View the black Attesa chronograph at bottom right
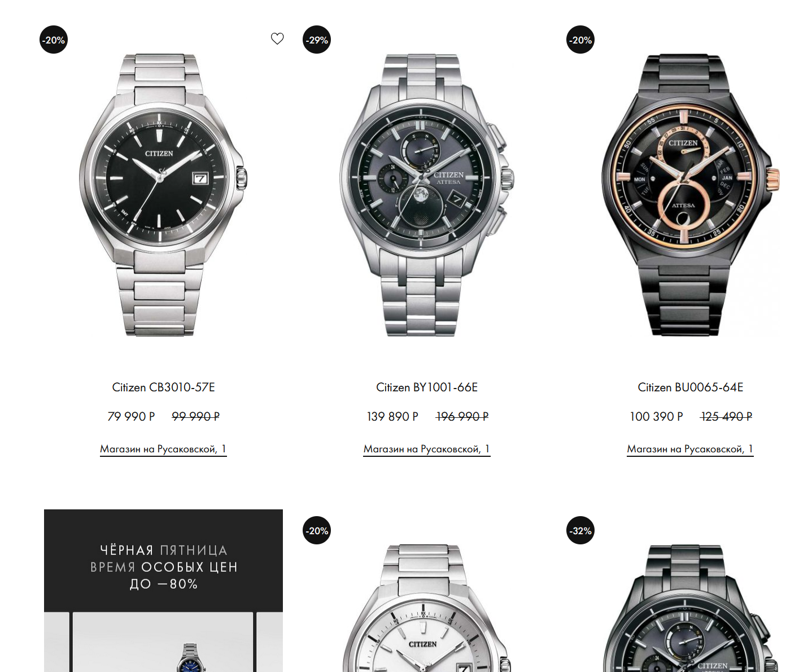 click(690, 608)
